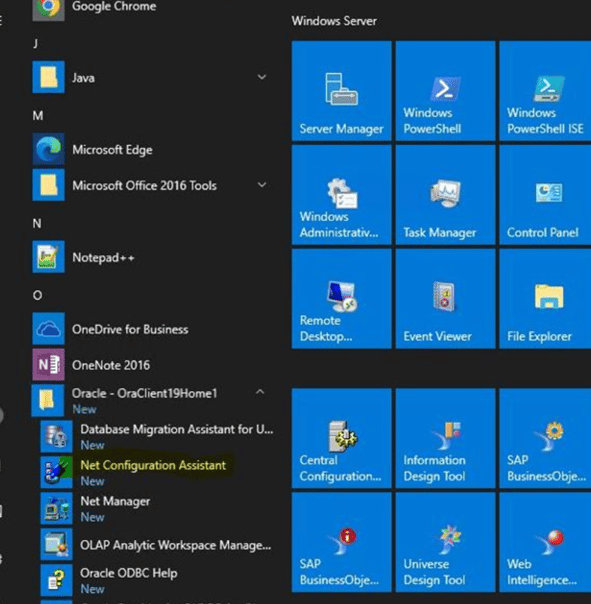Screen dimensions: 591x604
Task: Open the Task Manager tile
Action: coord(445,195)
